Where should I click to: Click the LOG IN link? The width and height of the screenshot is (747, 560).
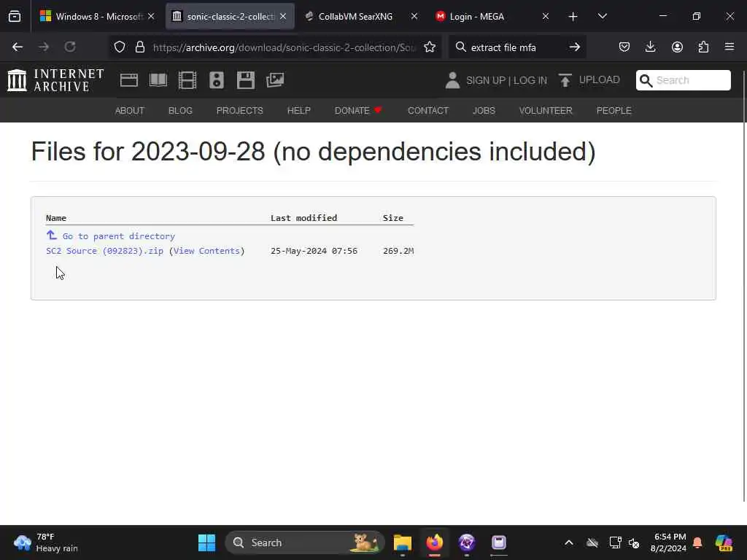click(530, 80)
